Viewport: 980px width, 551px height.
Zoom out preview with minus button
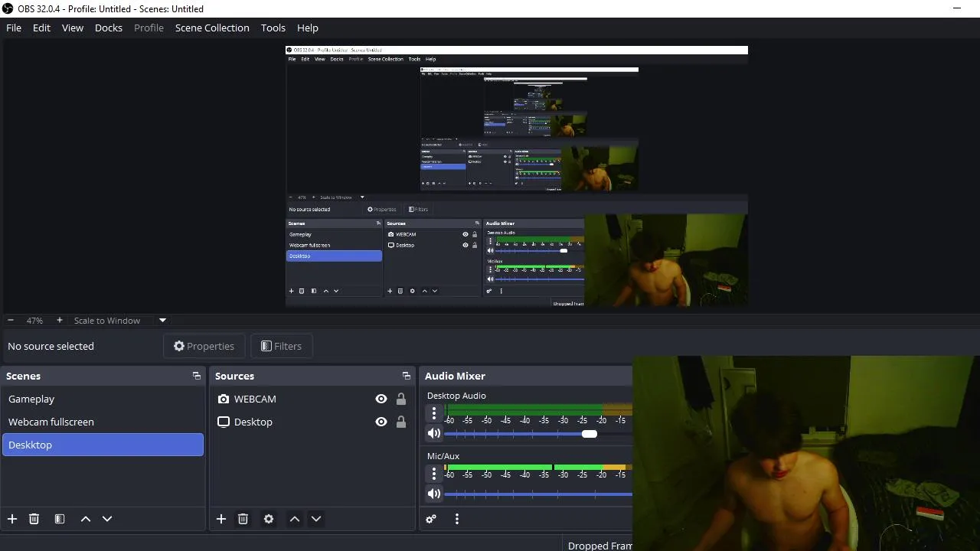(x=11, y=320)
